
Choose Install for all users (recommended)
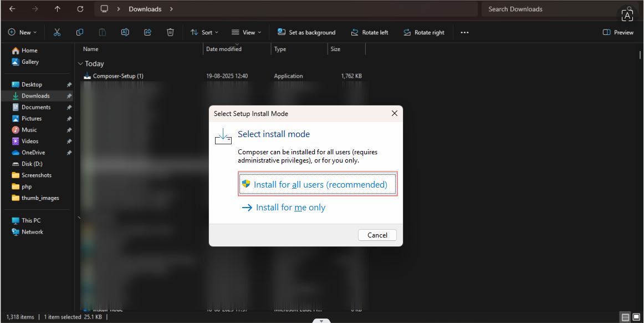(x=318, y=184)
